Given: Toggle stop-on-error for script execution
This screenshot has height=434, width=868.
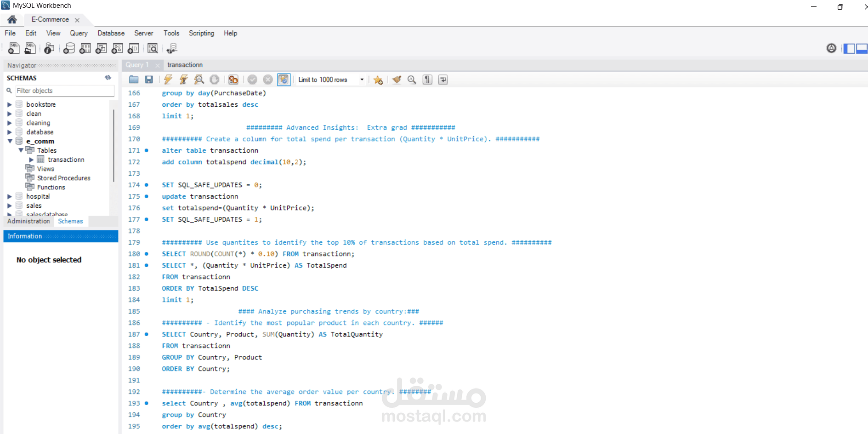Looking at the screenshot, I should [233, 80].
